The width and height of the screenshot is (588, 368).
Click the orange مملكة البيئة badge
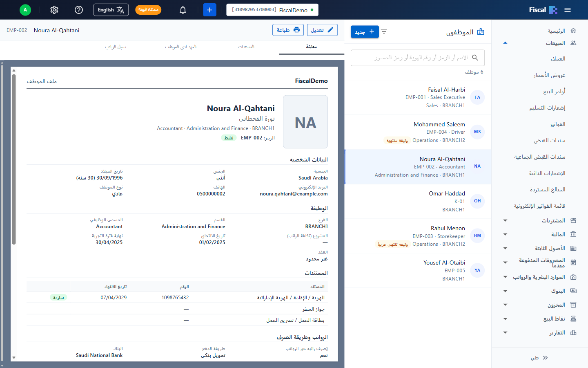[148, 10]
